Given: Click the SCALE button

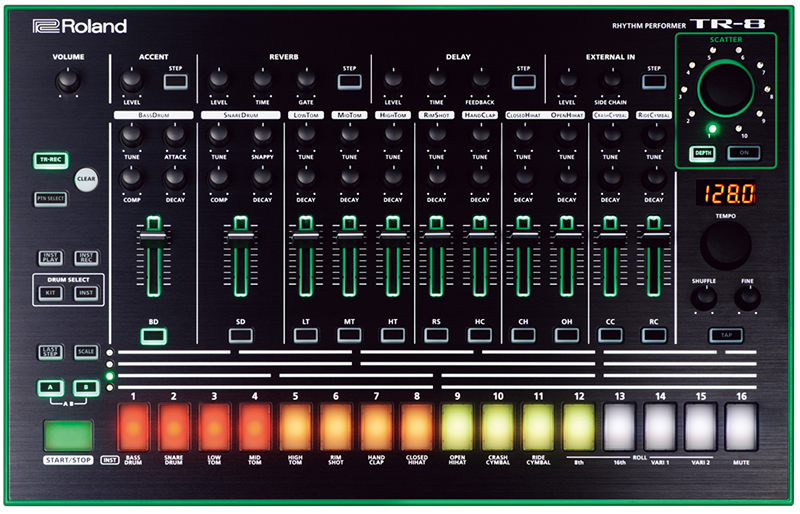Looking at the screenshot, I should 86,352.
